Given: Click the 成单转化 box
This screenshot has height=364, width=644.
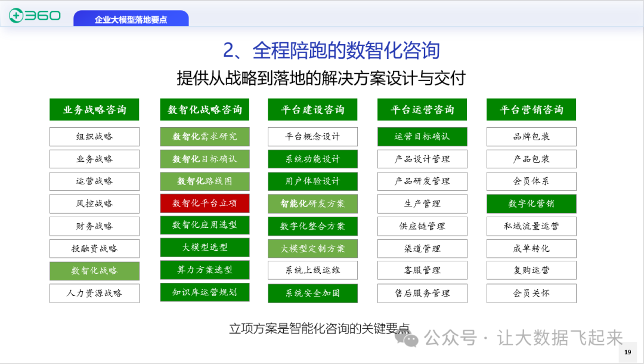Looking at the screenshot, I should (531, 249).
